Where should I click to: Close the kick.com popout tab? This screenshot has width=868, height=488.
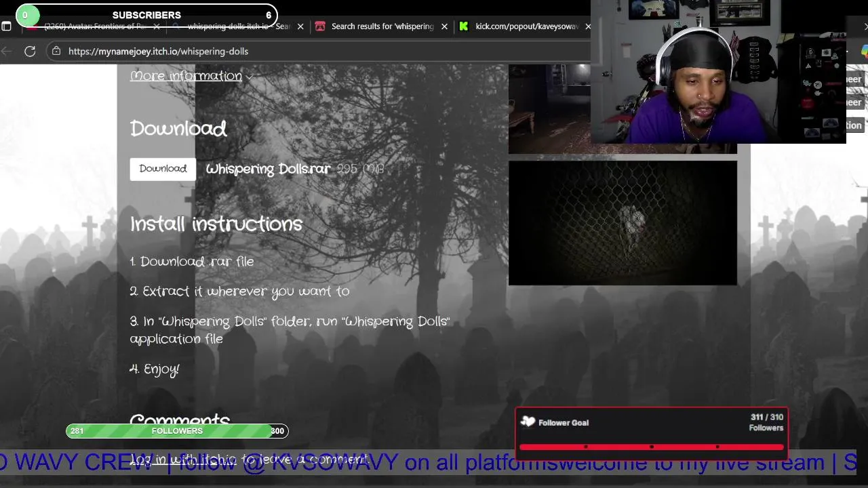[587, 26]
